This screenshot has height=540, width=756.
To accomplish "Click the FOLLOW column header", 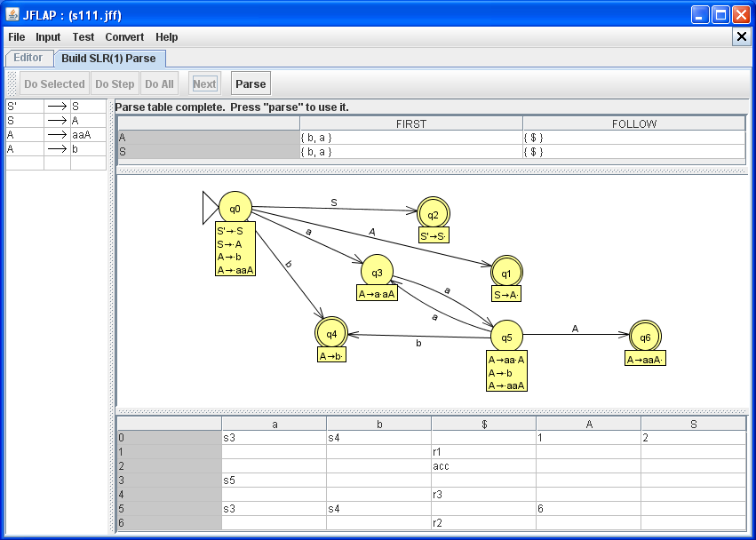I will (633, 124).
